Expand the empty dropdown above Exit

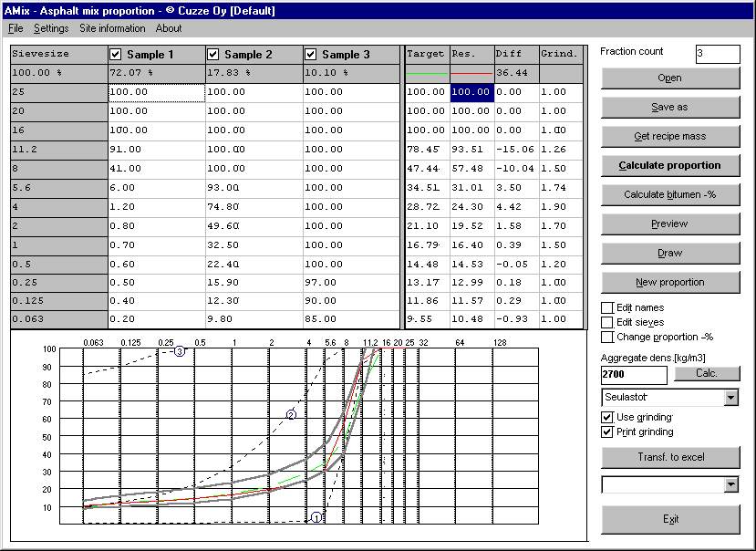coord(730,485)
